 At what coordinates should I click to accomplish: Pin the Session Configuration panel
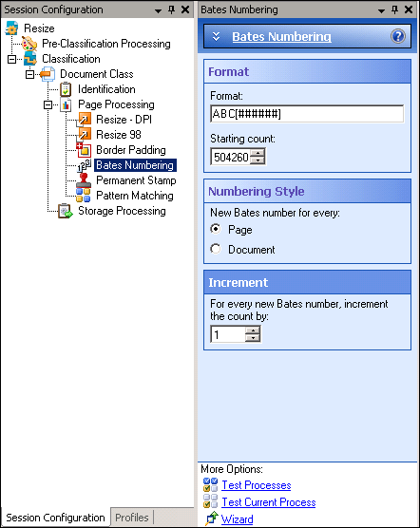(172, 9)
